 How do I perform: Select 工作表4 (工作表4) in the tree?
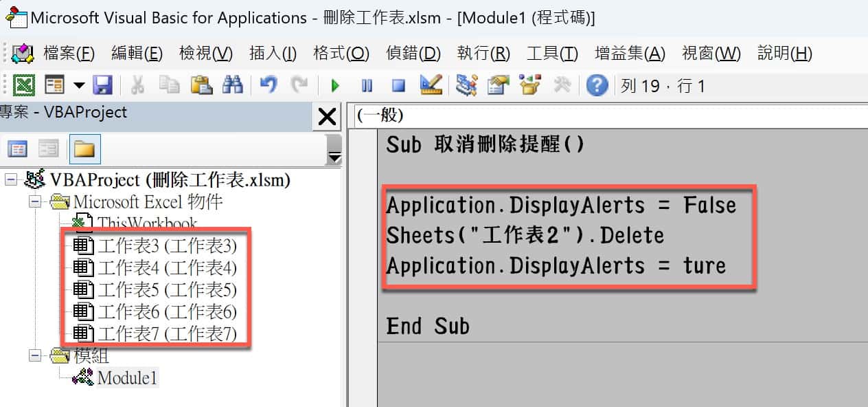(167, 267)
